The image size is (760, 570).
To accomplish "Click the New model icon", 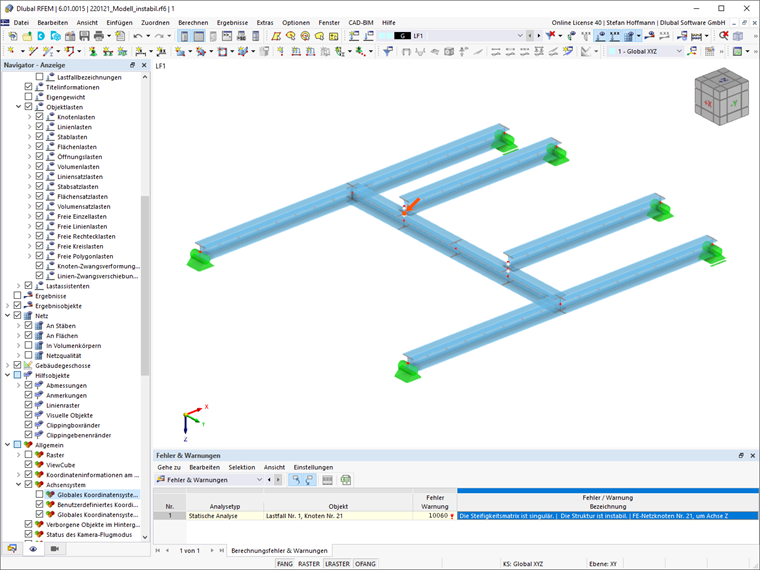I will click(13, 36).
